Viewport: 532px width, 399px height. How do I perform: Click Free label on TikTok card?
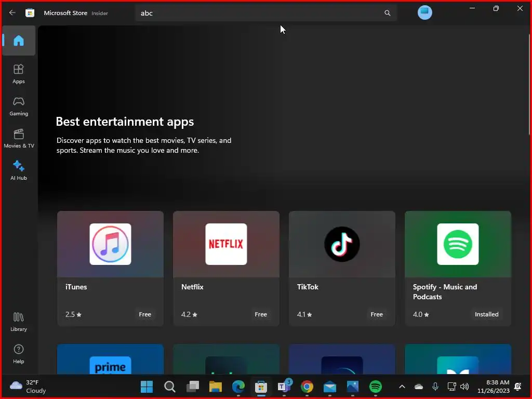(x=377, y=314)
